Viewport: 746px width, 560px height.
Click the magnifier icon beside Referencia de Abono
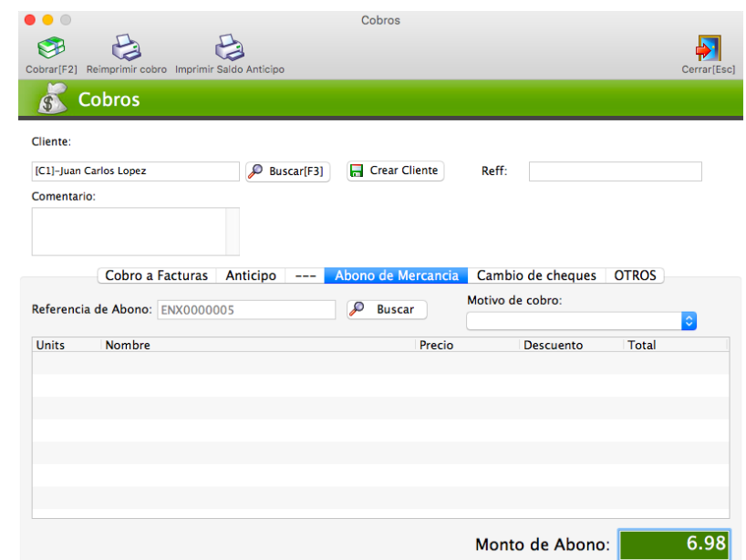point(357,309)
